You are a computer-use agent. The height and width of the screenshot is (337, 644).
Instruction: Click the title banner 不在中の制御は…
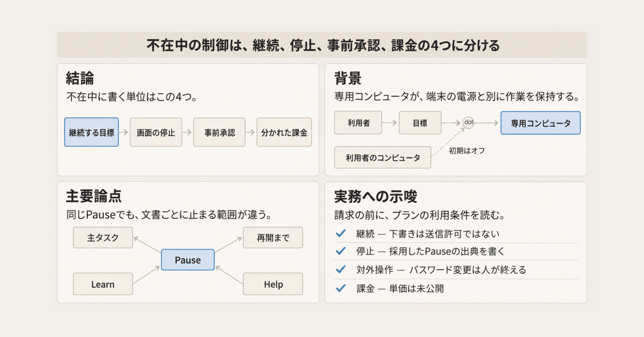(x=322, y=45)
